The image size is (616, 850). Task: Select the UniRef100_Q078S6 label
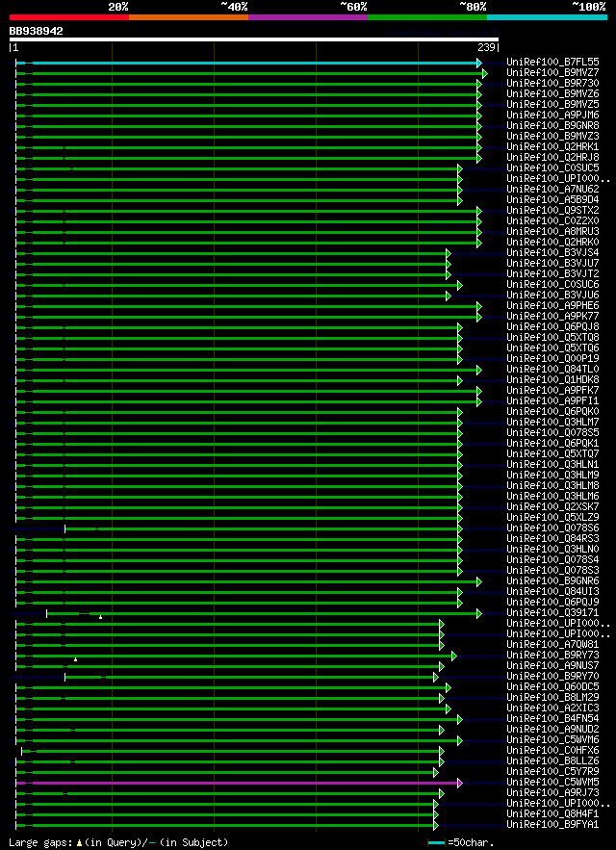(552, 528)
